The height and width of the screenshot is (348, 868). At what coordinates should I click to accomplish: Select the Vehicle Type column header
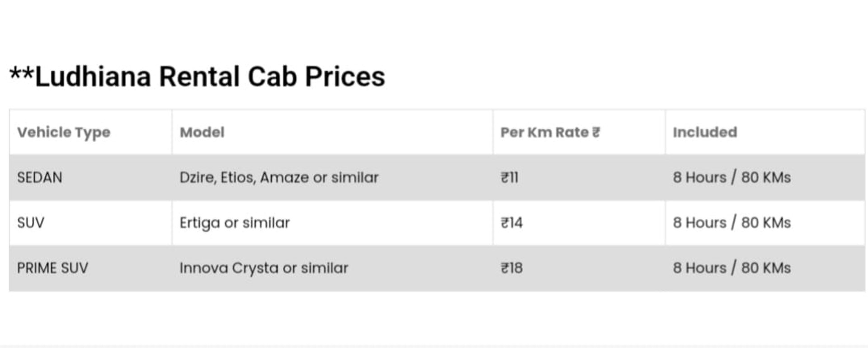[x=64, y=132]
